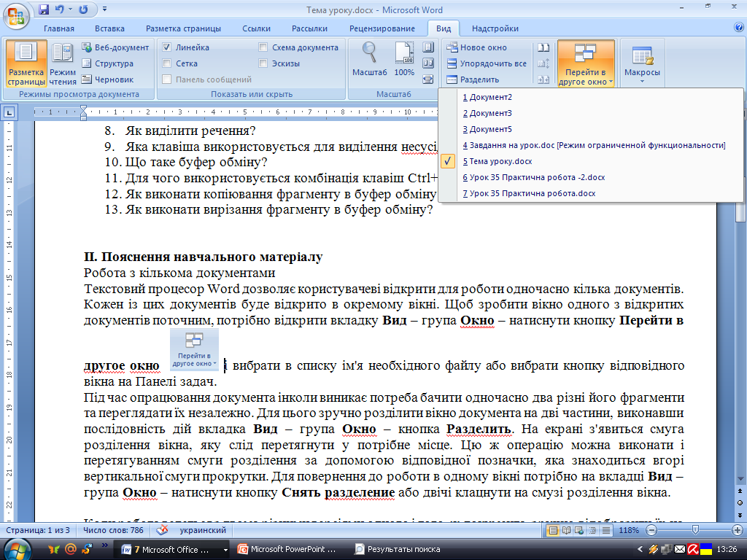Image resolution: width=747 pixels, height=560 pixels.
Task: Switch to Черновик draft view
Action: pos(108,79)
